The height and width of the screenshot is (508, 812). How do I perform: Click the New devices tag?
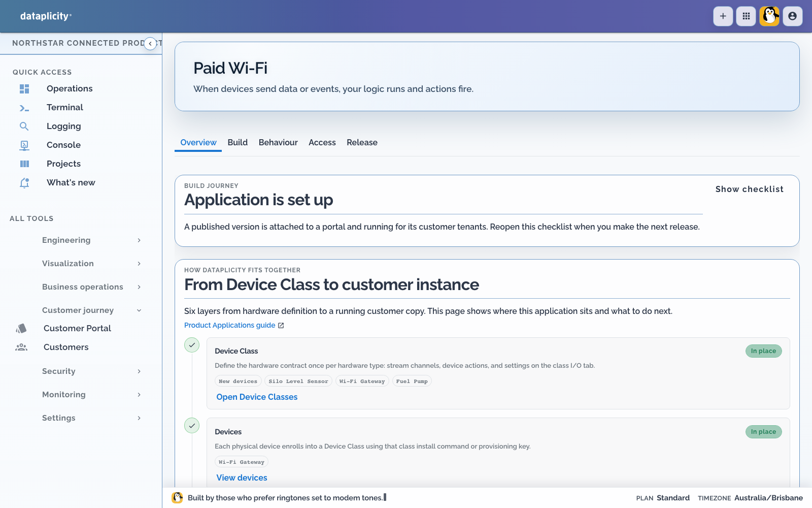click(238, 382)
